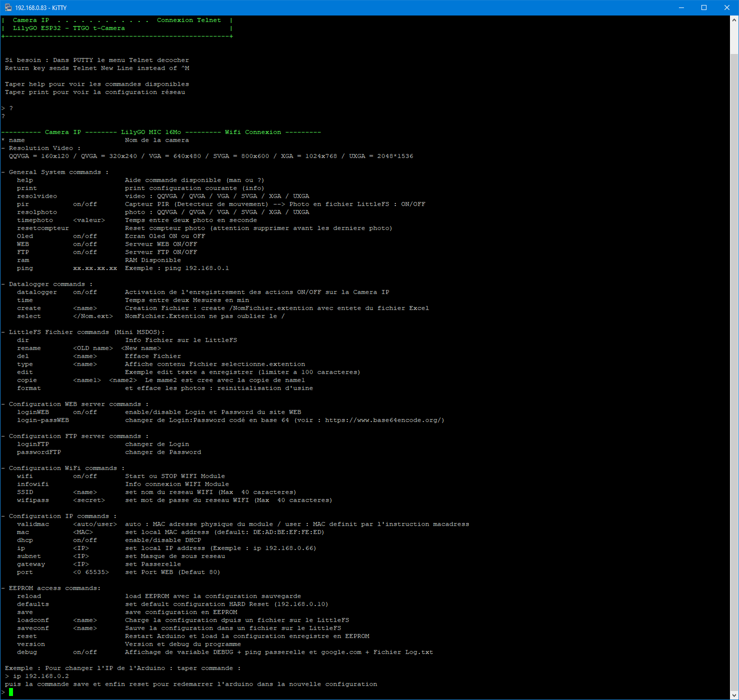
Task: Click the 'format' command name
Action: coord(29,388)
